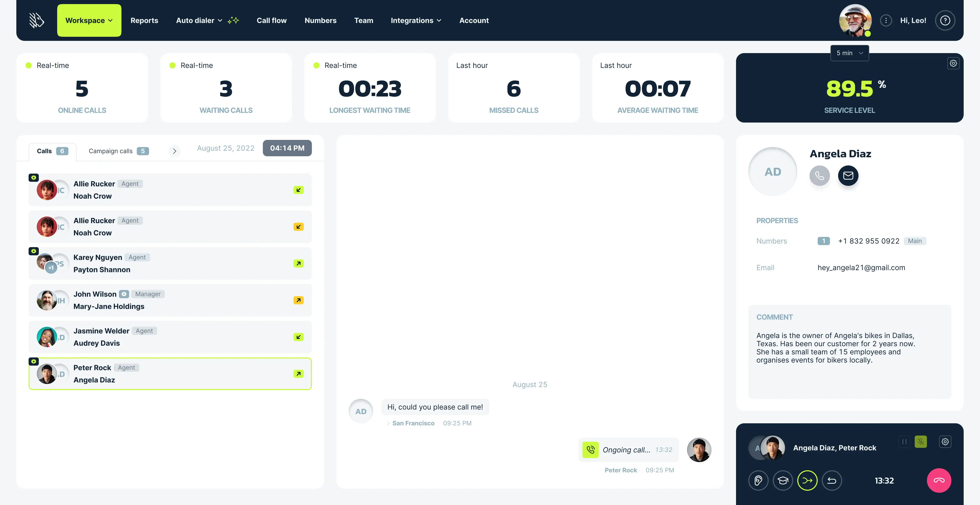Expand the Auto dialer menu
This screenshot has height=505, width=980.
pos(199,20)
